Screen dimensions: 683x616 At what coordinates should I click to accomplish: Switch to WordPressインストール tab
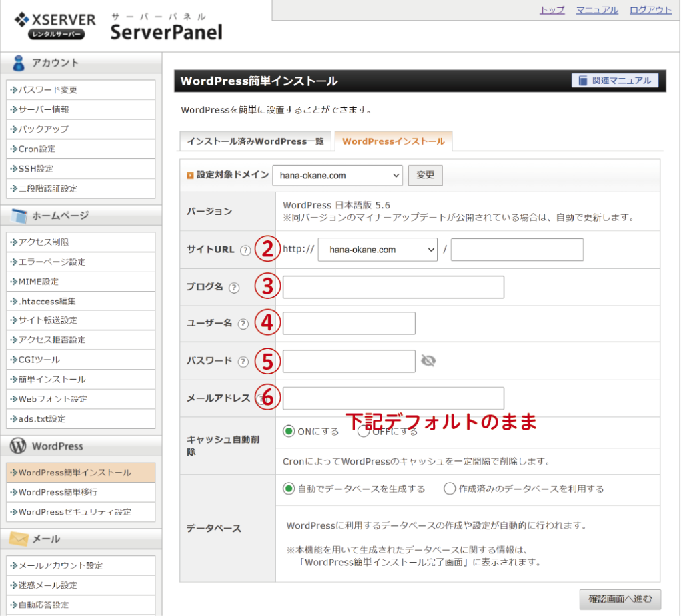tap(394, 141)
